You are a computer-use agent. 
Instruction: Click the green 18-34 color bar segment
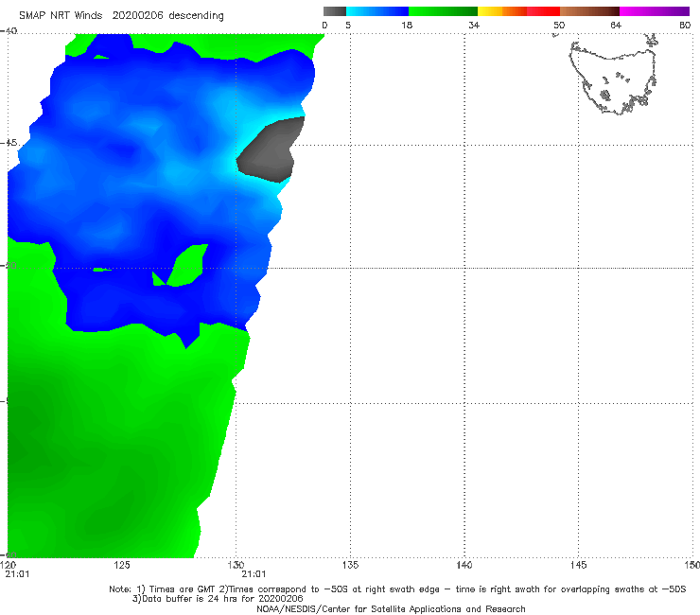443,11
